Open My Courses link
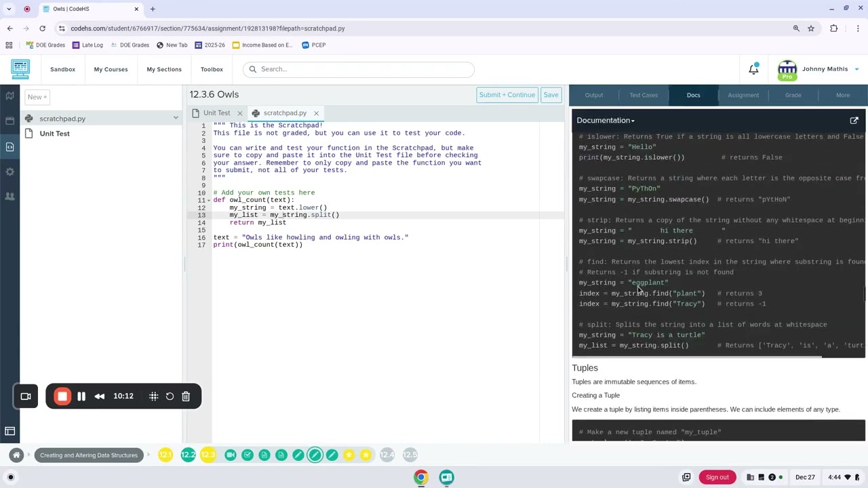868x488 pixels. click(x=111, y=69)
